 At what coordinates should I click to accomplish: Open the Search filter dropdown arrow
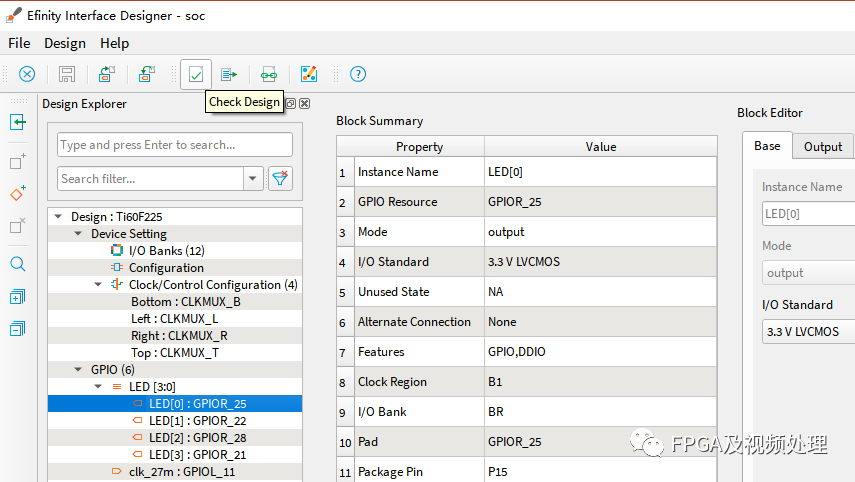[x=252, y=179]
